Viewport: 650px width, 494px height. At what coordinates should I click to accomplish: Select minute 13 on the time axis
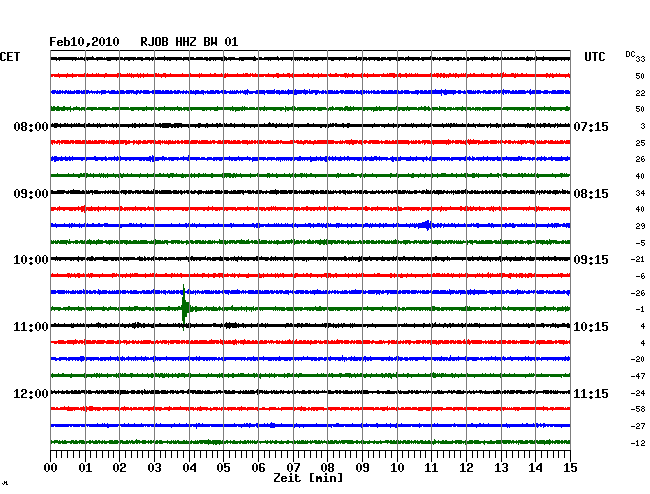point(501,467)
